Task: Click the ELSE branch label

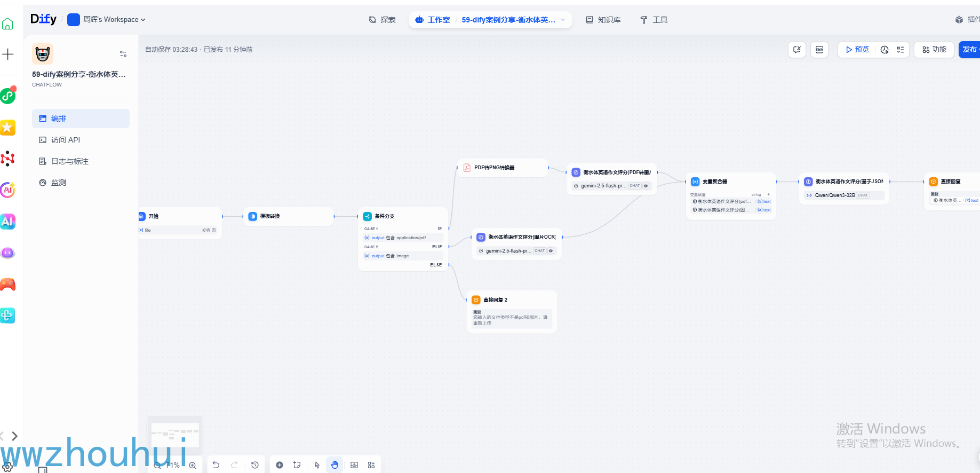Action: (436, 265)
